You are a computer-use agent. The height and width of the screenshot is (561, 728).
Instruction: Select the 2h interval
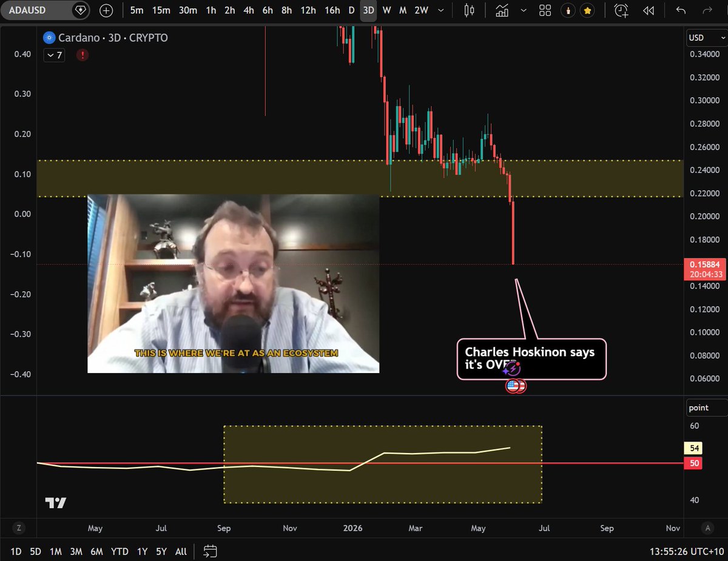pyautogui.click(x=229, y=10)
